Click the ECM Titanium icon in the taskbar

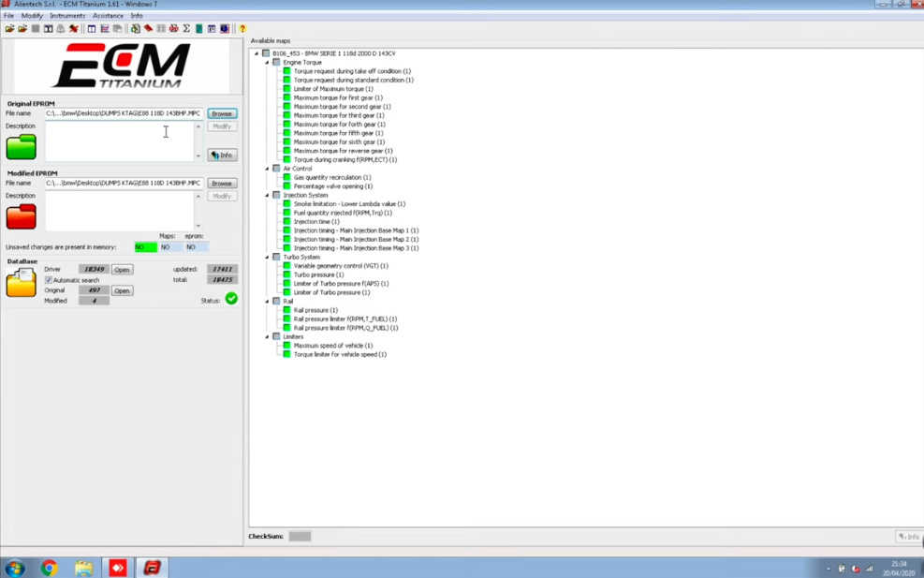pos(152,568)
